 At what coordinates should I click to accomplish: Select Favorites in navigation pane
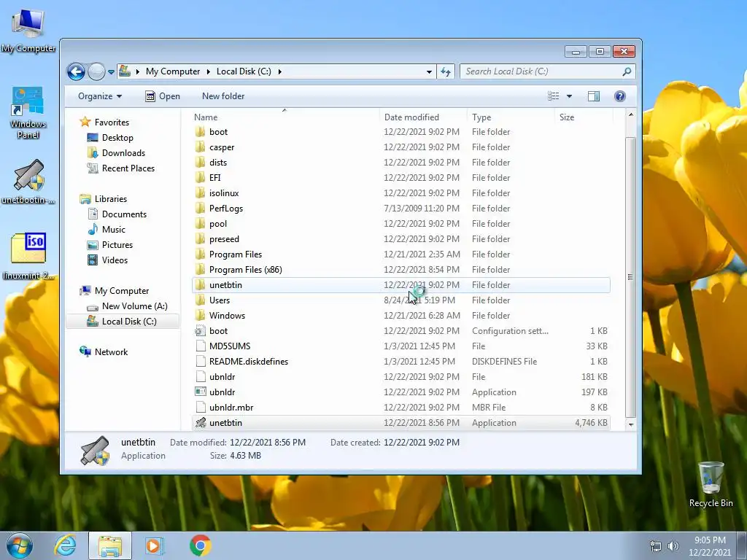(x=112, y=122)
